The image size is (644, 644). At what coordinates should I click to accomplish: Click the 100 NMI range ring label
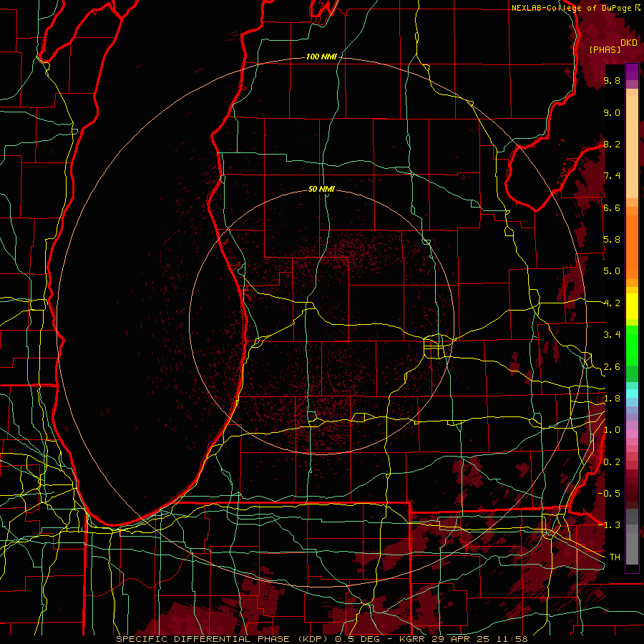[x=321, y=57]
